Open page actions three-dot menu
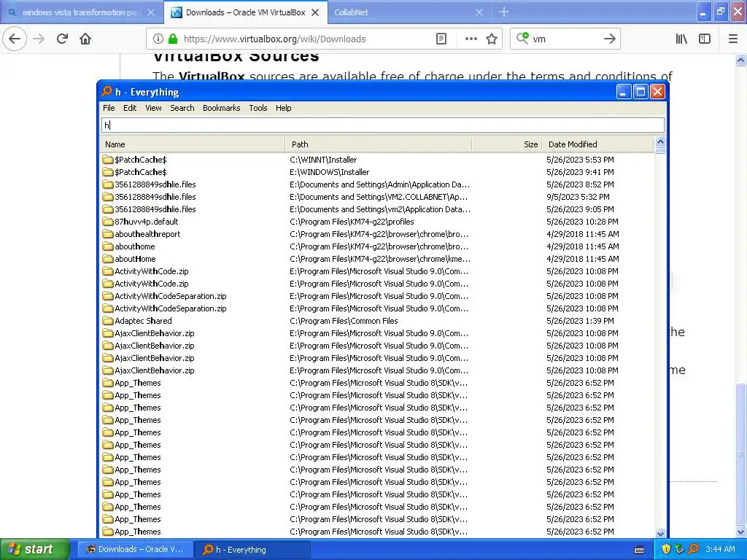Viewport: 747px width, 560px height. (471, 39)
